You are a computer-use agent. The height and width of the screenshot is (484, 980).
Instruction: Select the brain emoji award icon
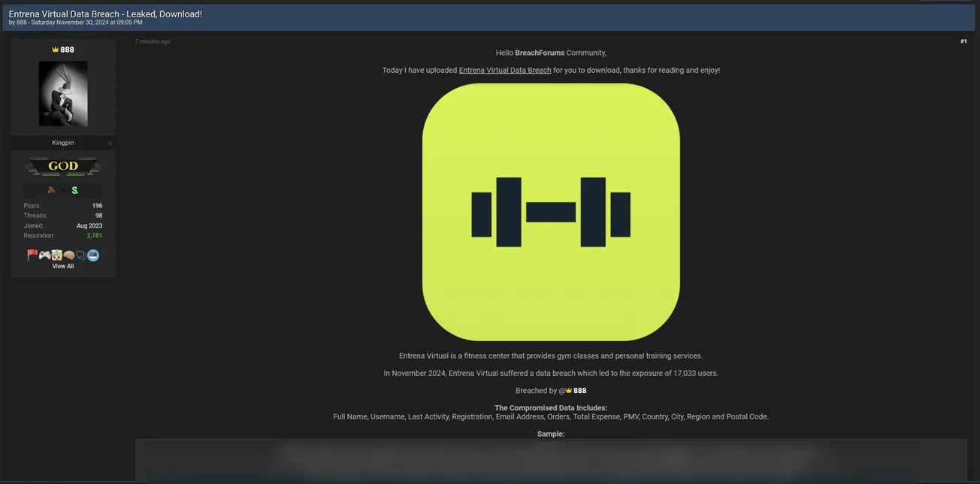click(68, 255)
